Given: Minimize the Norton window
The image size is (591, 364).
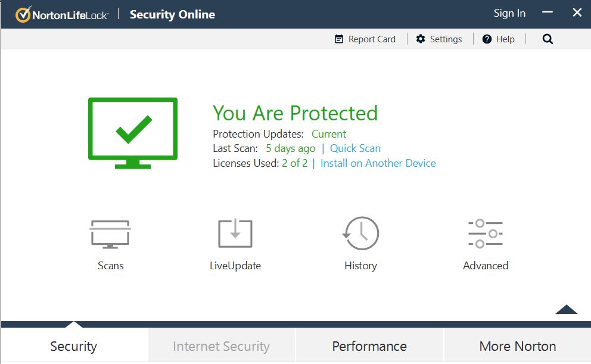Looking at the screenshot, I should (x=548, y=13).
